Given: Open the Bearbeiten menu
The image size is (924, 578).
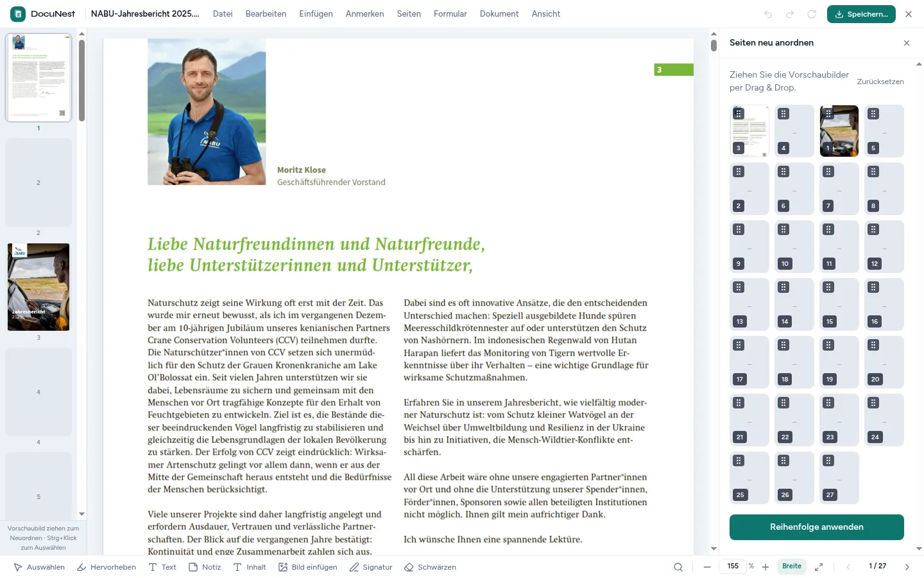Looking at the screenshot, I should click(x=266, y=14).
